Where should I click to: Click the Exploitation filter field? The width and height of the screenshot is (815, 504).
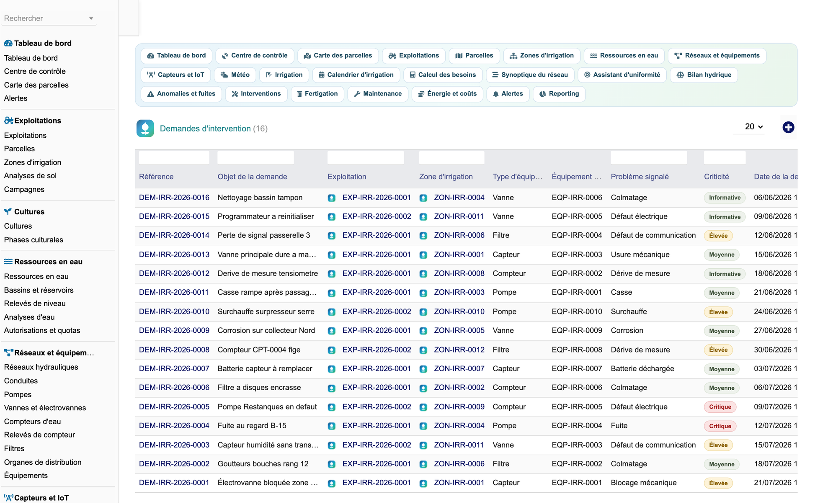366,158
